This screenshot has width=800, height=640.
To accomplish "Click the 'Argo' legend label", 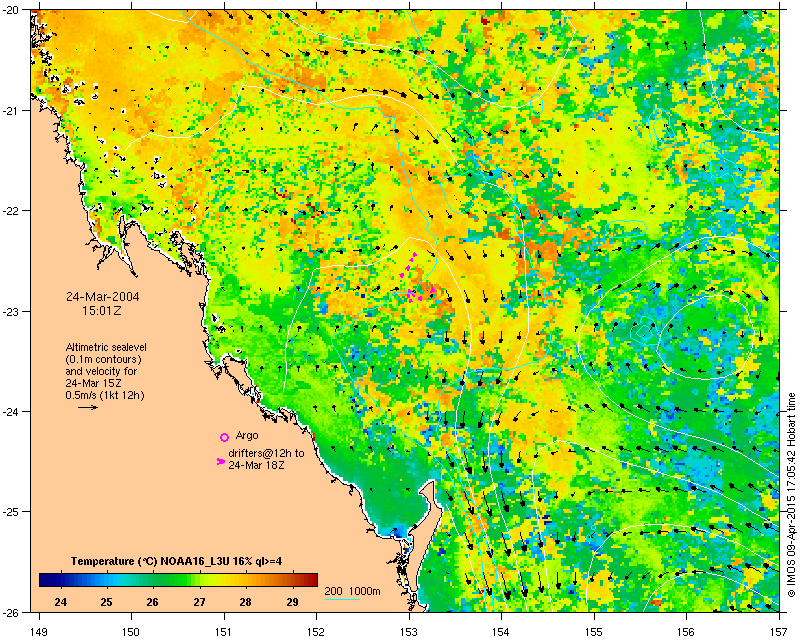I will pos(247,435).
